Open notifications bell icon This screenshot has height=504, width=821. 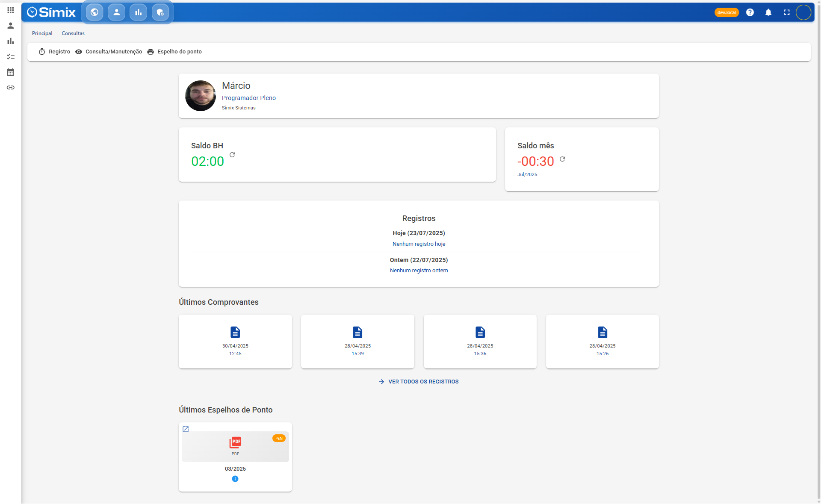click(x=768, y=12)
